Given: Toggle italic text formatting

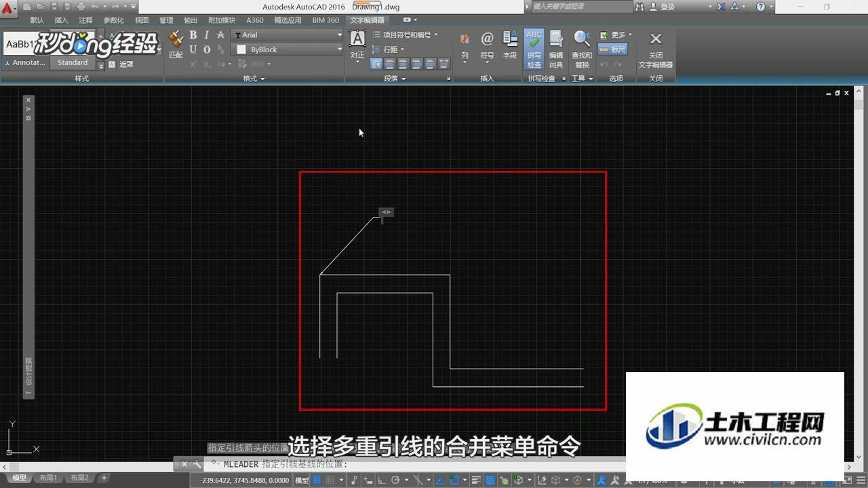Looking at the screenshot, I should point(206,35).
